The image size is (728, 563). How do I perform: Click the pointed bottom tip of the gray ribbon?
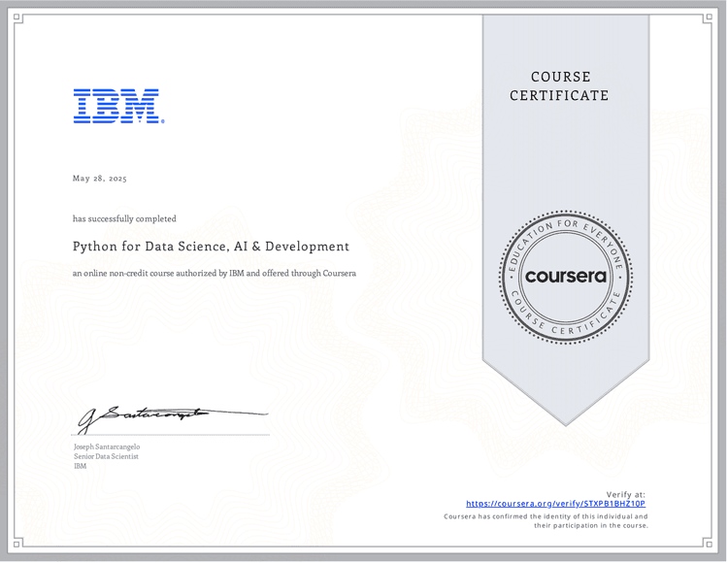566,421
